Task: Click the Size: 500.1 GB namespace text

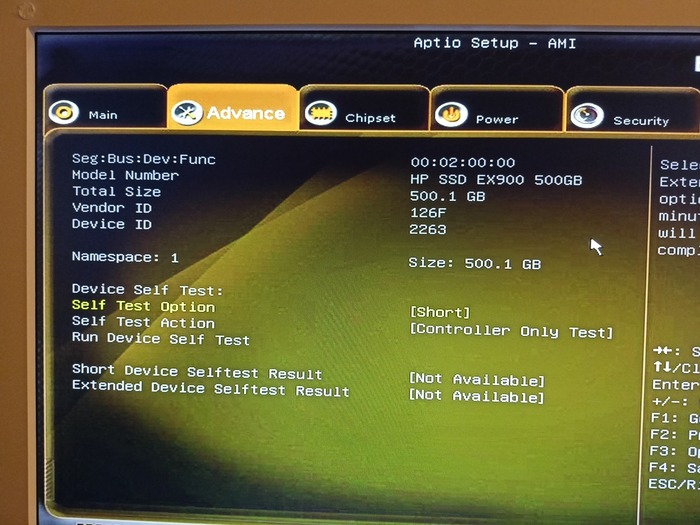Action: coord(475,263)
